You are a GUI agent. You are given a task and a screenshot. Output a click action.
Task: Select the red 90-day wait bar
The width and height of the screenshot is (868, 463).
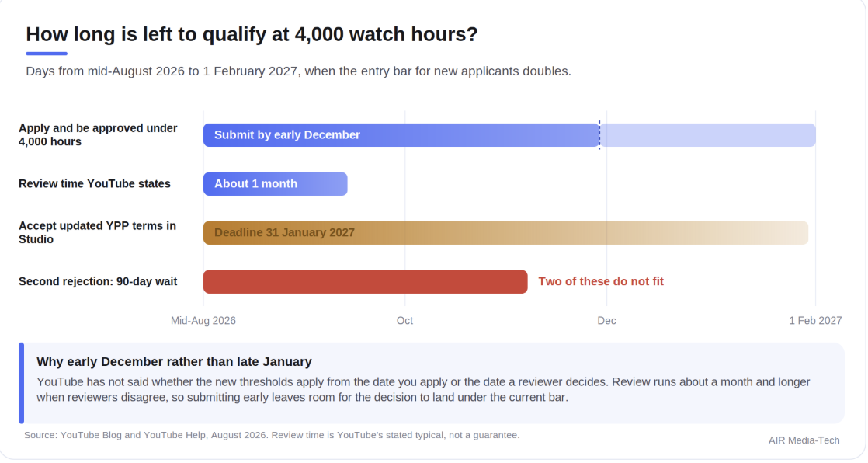tap(366, 281)
